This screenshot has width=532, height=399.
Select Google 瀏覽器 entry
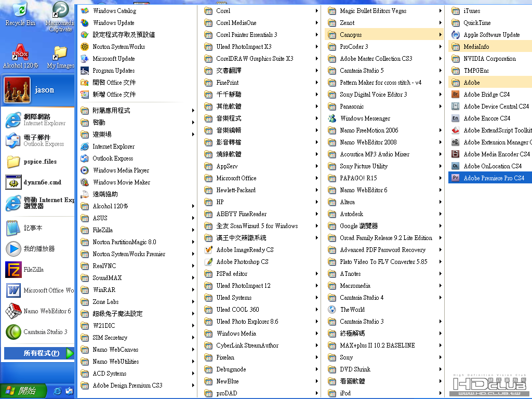point(384,225)
